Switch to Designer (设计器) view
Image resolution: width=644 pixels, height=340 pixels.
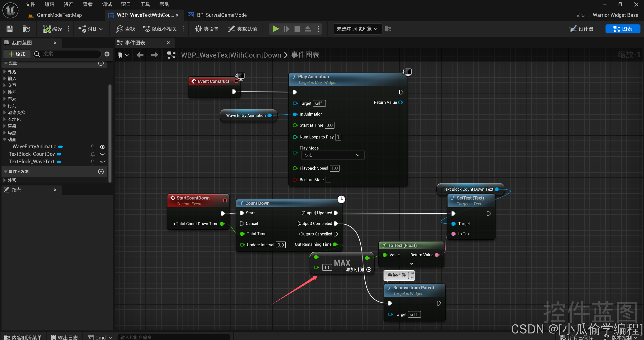[582, 29]
